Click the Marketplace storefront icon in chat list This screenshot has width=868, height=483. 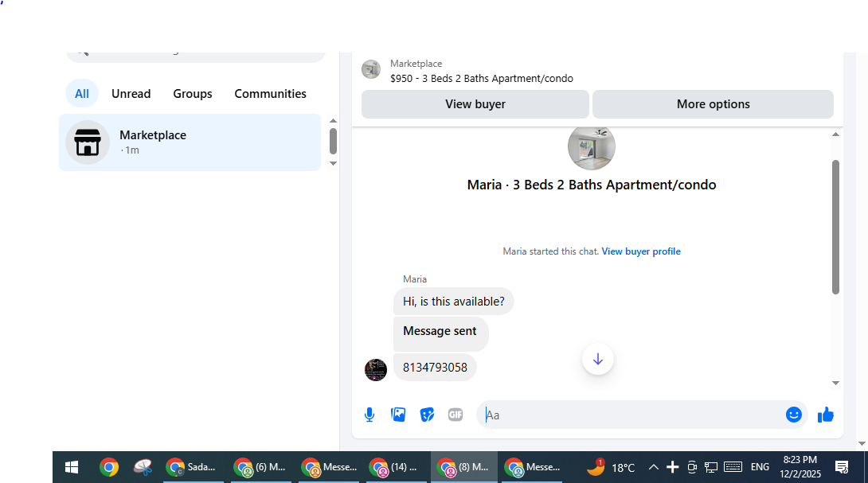pos(88,142)
